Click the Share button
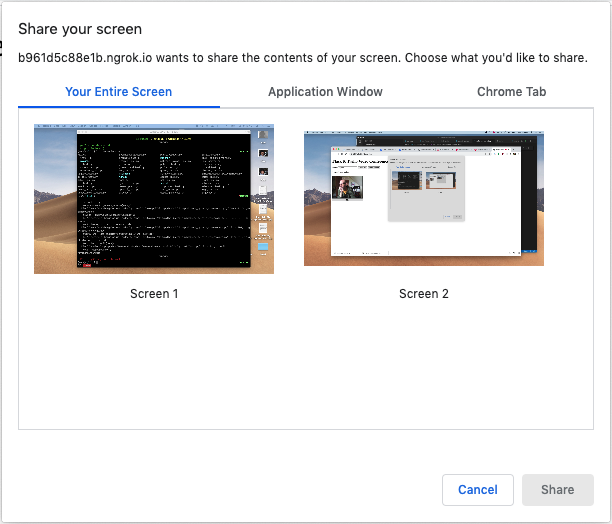Viewport: 612px width, 524px height. [558, 490]
